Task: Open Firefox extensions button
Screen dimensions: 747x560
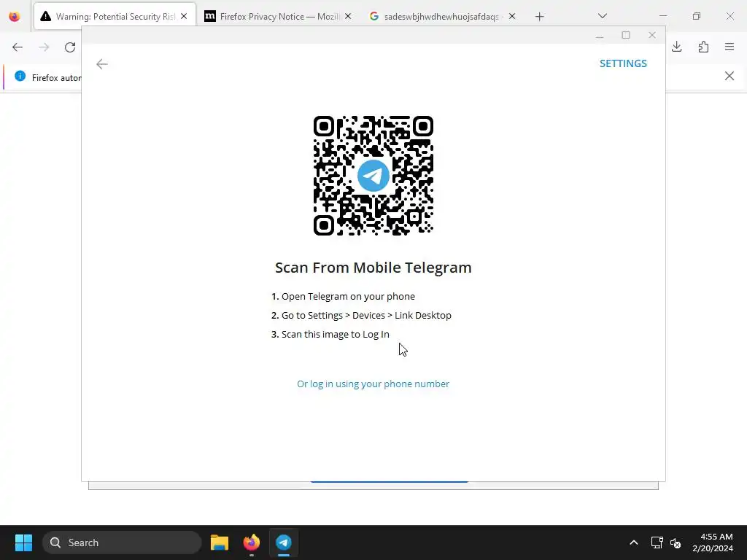Action: coord(703,47)
